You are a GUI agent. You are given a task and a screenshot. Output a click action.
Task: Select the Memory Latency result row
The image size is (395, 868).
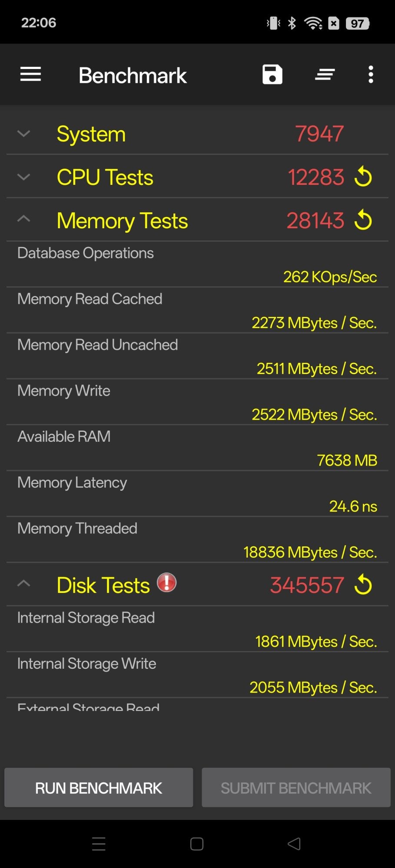pyautogui.click(x=197, y=494)
